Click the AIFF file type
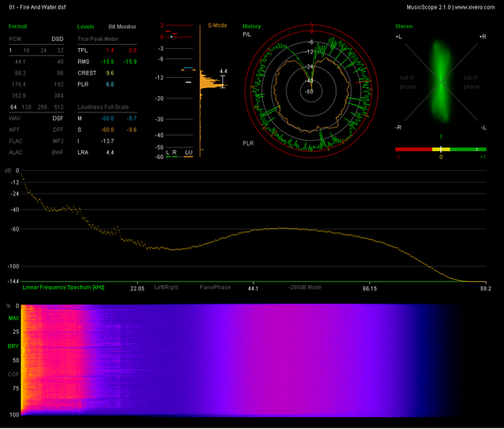504x429 pixels. tap(14, 130)
